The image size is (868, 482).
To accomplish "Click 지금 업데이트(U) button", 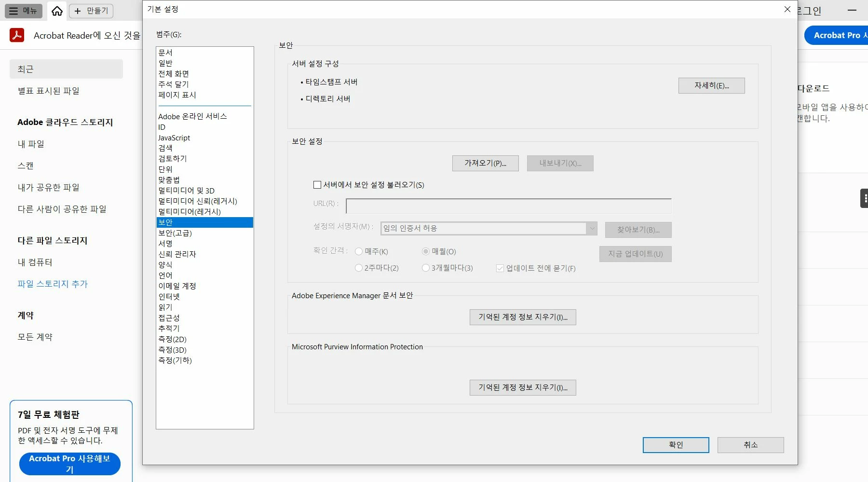I will [635, 254].
